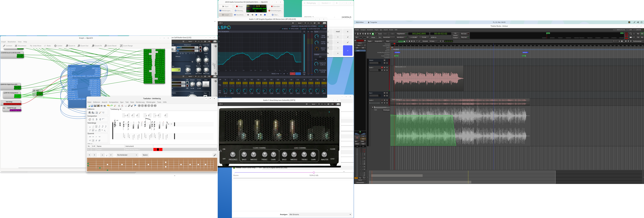The height and width of the screenshot is (218, 644).
Task: Select the quarter note length icon
Action: (x=96, y=126)
